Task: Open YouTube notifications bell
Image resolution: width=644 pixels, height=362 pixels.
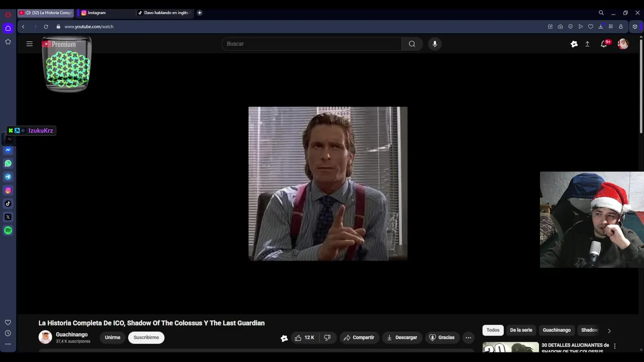Action: pyautogui.click(x=604, y=44)
